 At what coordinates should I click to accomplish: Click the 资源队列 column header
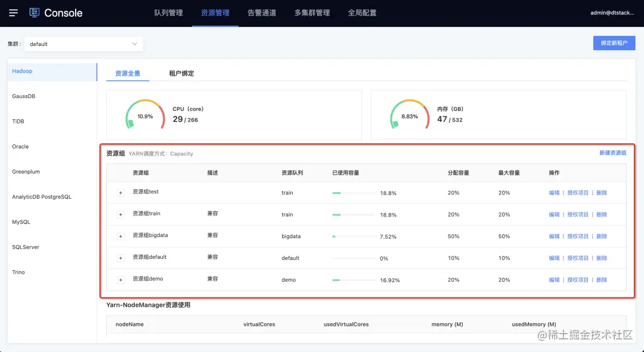[x=292, y=173]
